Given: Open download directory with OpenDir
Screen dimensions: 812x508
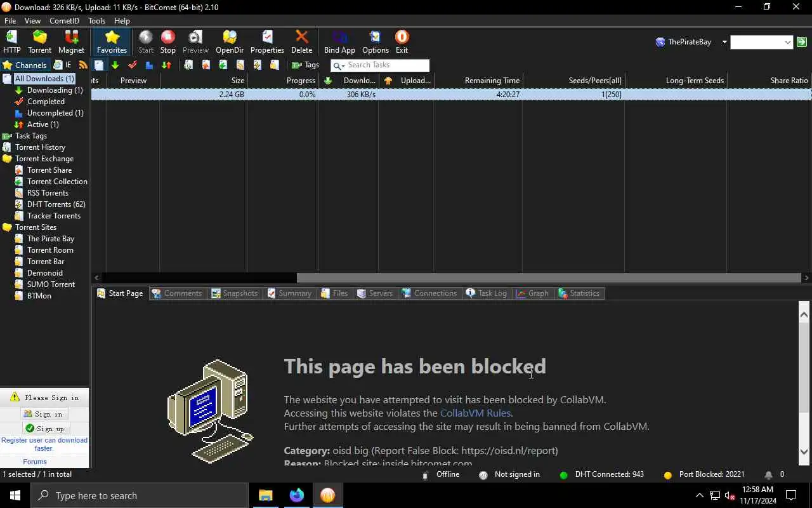Looking at the screenshot, I should click(x=230, y=42).
